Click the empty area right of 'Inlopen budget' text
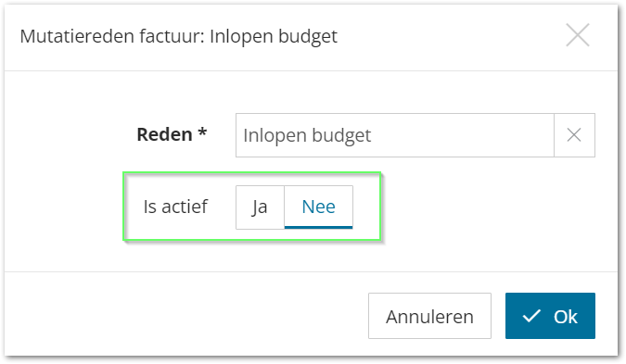626x364 pixels. tap(463, 135)
